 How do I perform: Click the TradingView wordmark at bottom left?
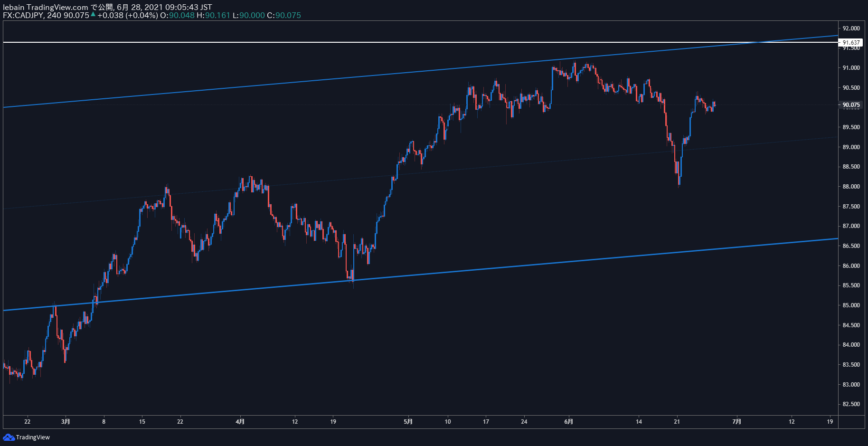click(x=33, y=437)
